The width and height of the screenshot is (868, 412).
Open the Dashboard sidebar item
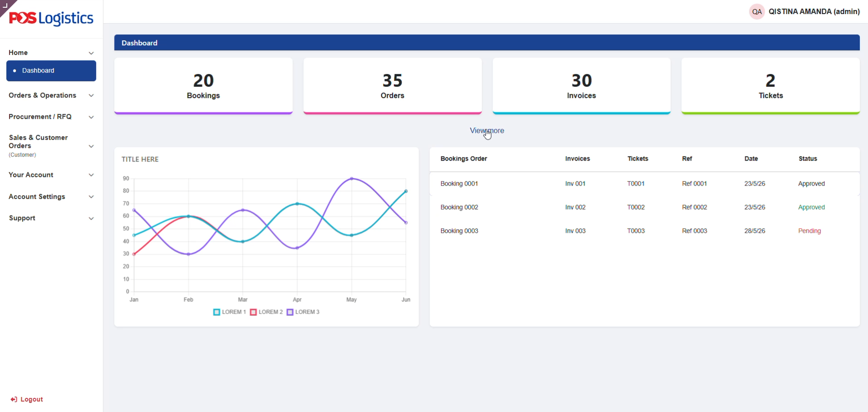[51, 71]
